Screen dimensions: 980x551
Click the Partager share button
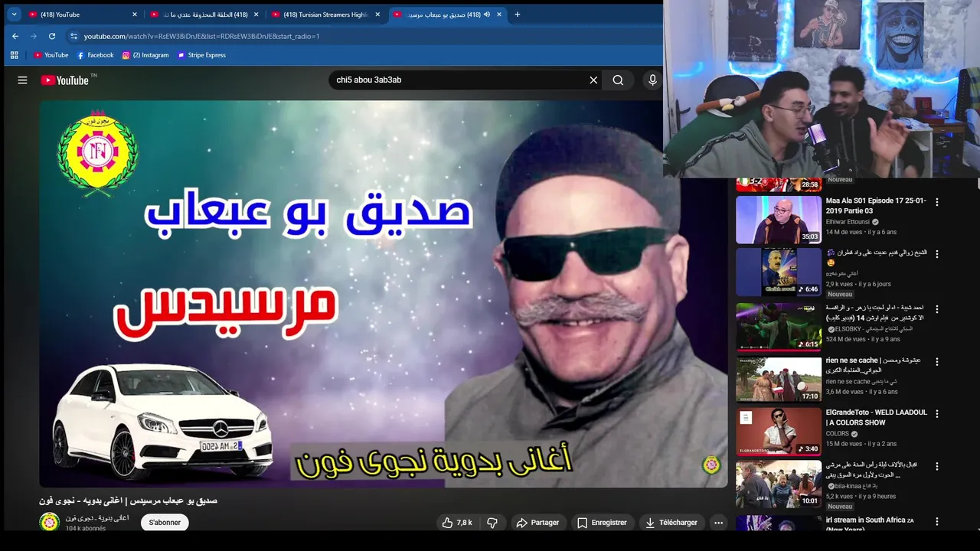(x=538, y=523)
